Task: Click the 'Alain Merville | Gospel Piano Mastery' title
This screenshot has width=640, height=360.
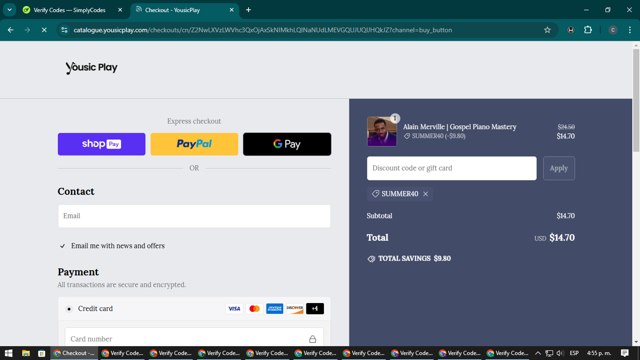Action: pyautogui.click(x=460, y=127)
